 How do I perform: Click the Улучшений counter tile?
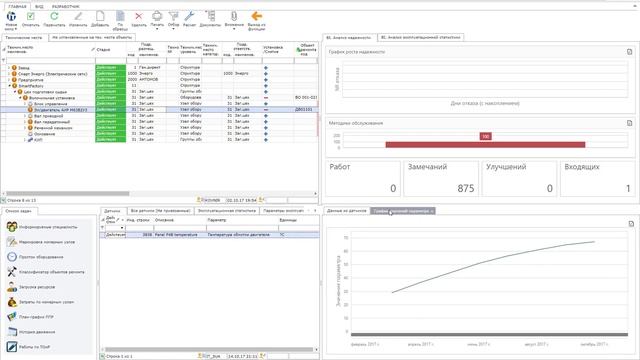(x=519, y=178)
